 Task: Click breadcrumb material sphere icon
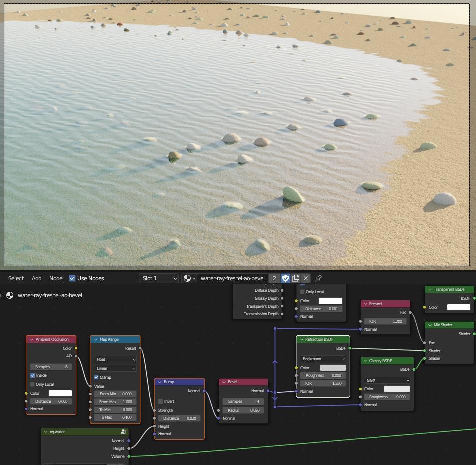[10, 295]
